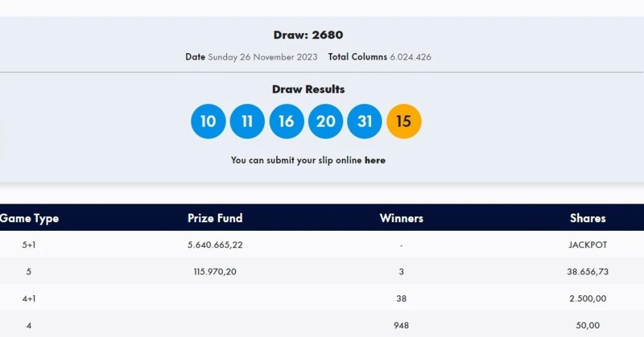The image size is (644, 337).
Task: Click the 38.656,73 shares value
Action: [x=588, y=271]
